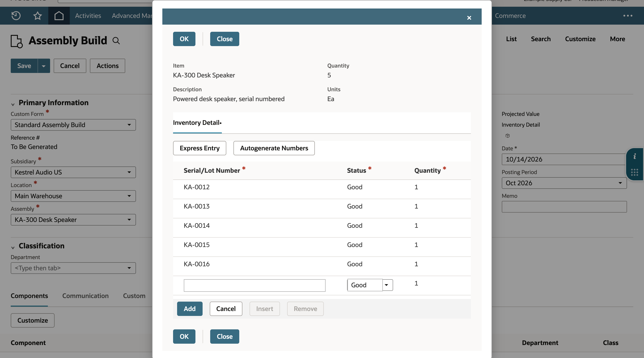Open the Recent Records history icon
Viewport: 644px width, 358px height.
point(16,15)
